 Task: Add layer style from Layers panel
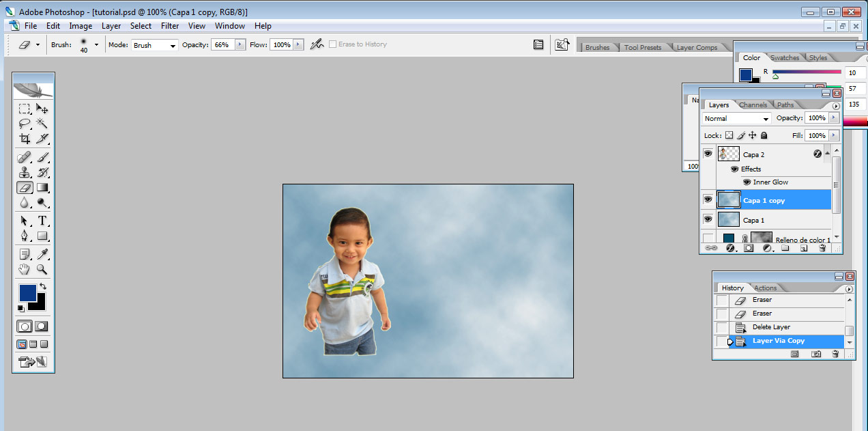(x=730, y=248)
